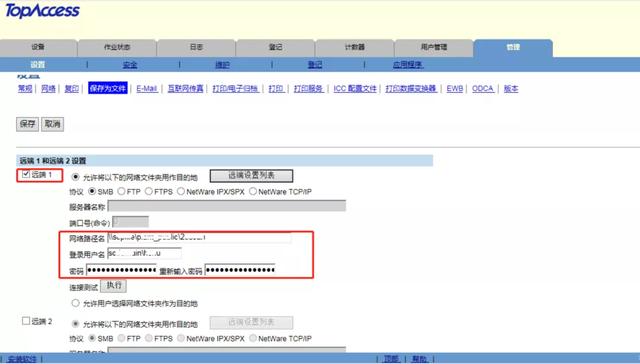This screenshot has width=640, height=364.
Task: Open the ICC 配置文件 link
Action: point(355,89)
